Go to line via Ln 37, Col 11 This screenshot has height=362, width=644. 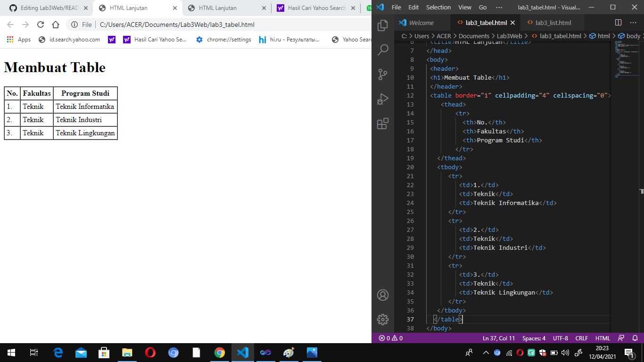(499, 338)
